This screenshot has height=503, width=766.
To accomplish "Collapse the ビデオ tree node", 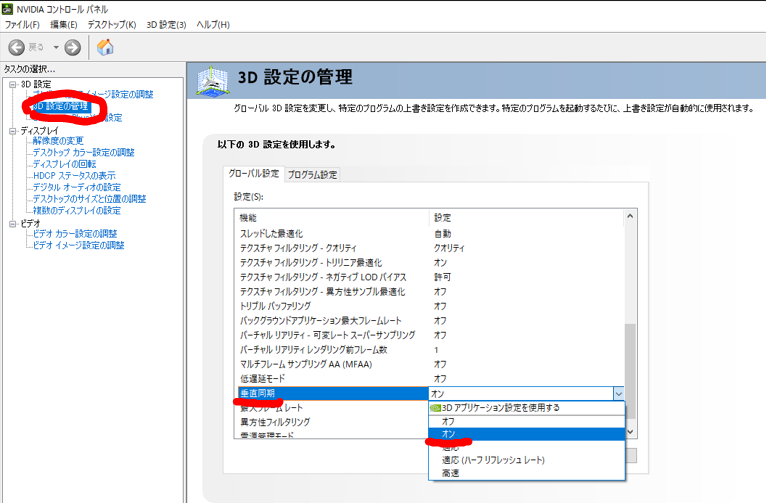I will tap(13, 224).
